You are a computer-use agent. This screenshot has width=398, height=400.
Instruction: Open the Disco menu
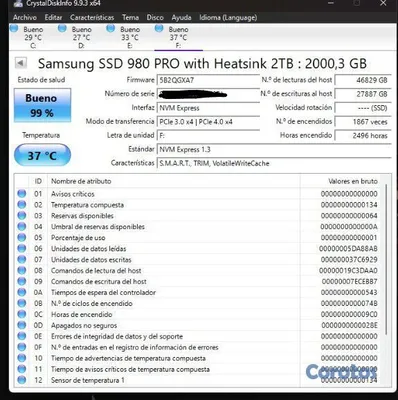point(155,17)
